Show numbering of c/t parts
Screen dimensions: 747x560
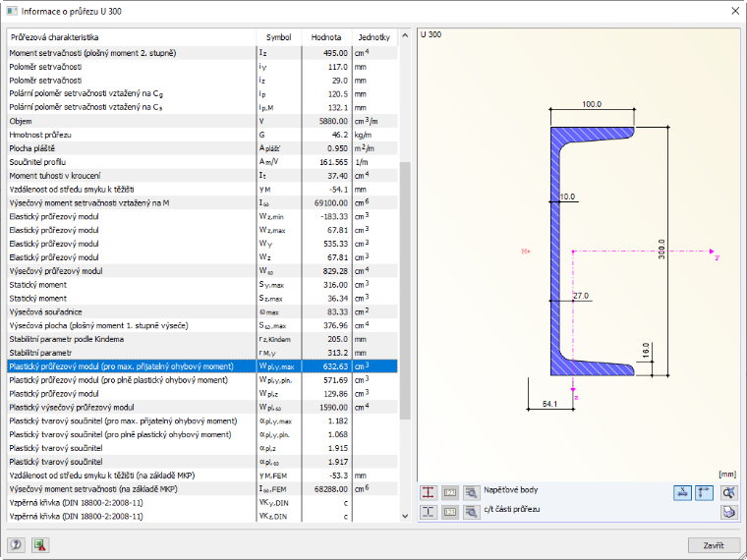[450, 512]
